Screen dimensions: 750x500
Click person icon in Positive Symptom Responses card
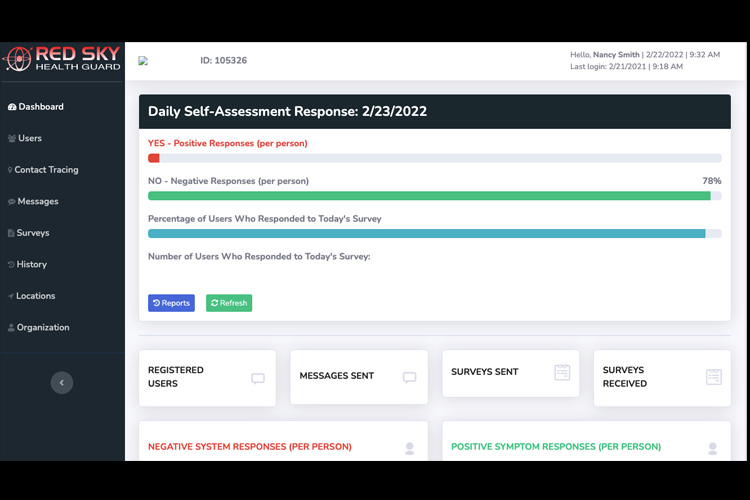(713, 448)
